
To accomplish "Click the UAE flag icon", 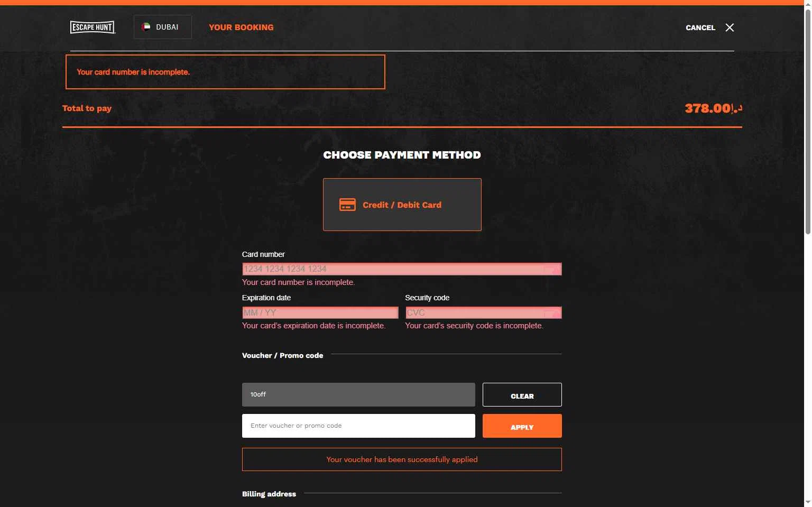I will 146,27.
